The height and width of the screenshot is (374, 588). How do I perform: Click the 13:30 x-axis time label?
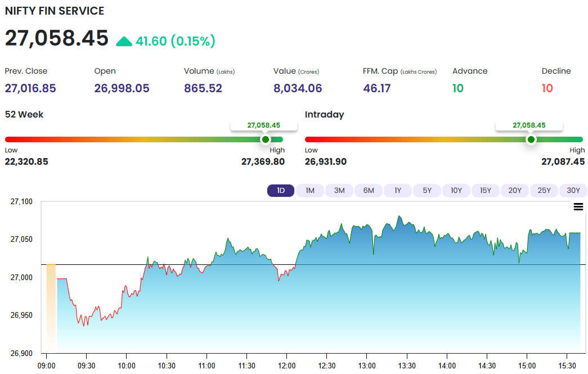[x=407, y=366]
